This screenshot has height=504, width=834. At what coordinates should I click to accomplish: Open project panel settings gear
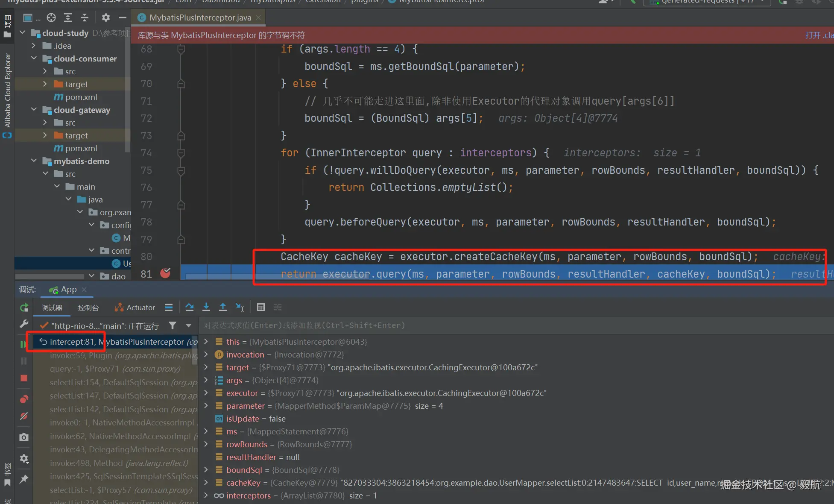[x=105, y=18]
